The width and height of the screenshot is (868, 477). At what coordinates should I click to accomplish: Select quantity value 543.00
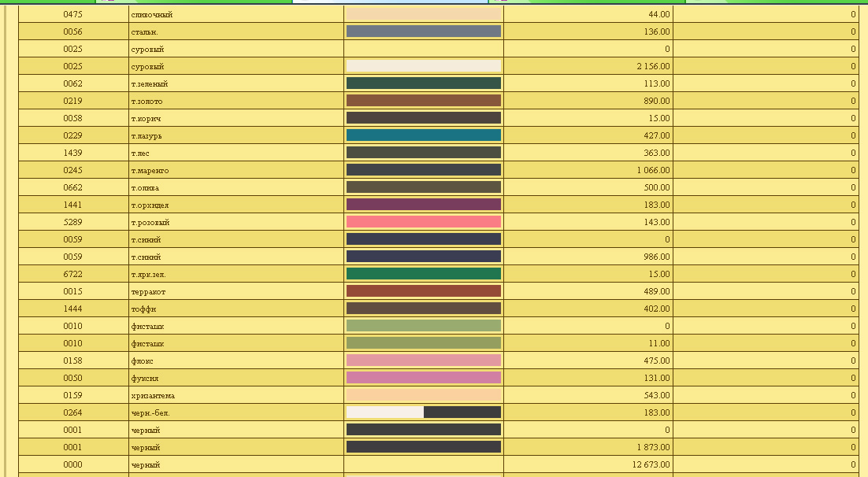(x=657, y=396)
